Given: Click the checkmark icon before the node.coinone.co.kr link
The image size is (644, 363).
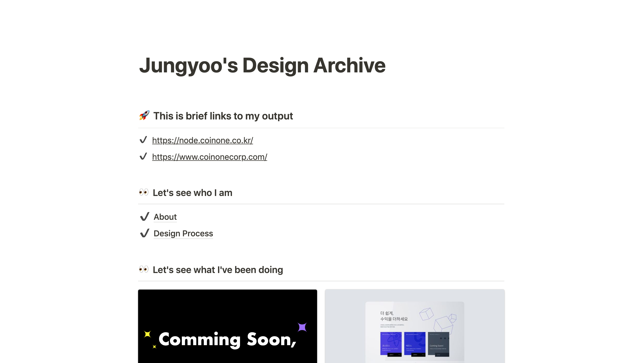Looking at the screenshot, I should 143,140.
